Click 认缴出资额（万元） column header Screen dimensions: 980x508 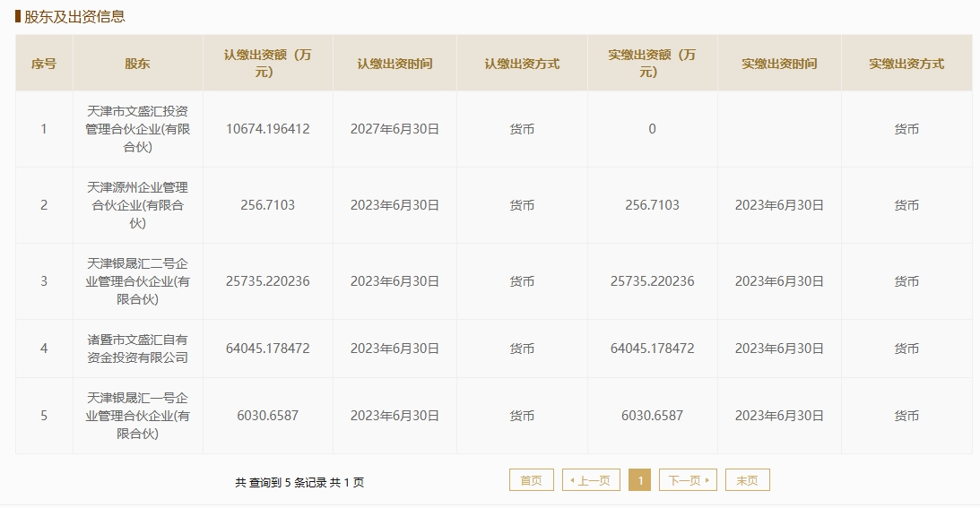[267, 63]
